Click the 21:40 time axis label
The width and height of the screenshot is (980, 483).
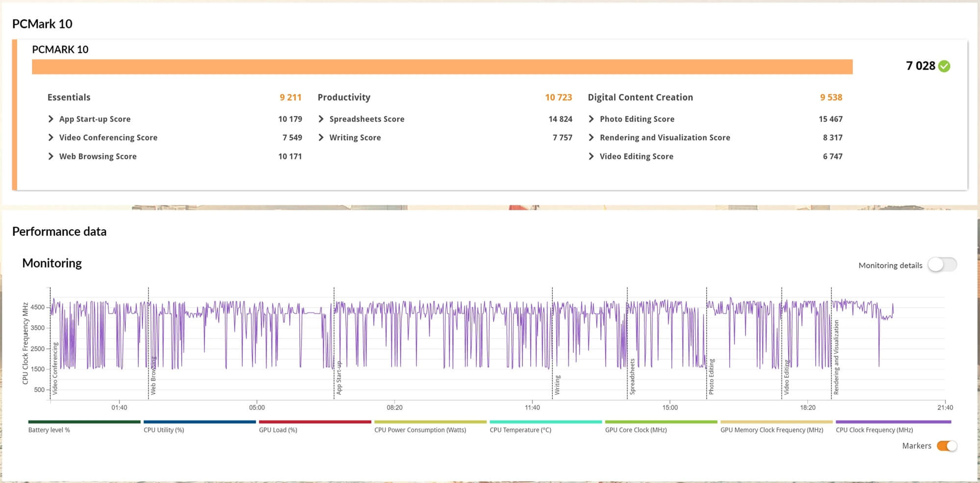pyautogui.click(x=945, y=408)
